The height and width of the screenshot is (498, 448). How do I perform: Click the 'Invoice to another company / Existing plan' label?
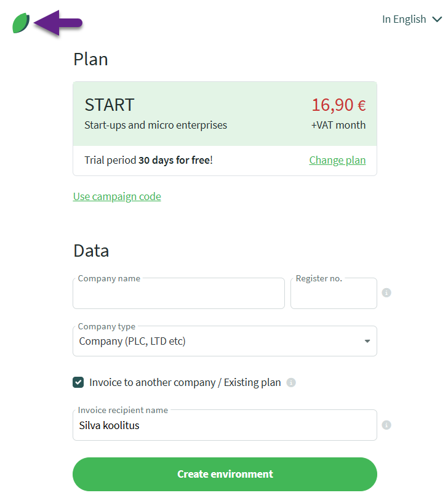185,383
